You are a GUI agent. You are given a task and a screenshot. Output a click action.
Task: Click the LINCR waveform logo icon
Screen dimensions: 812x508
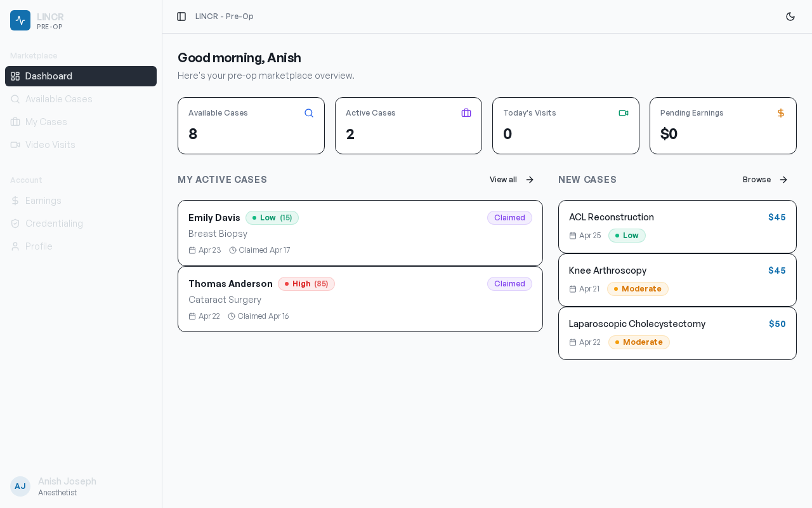[x=20, y=20]
